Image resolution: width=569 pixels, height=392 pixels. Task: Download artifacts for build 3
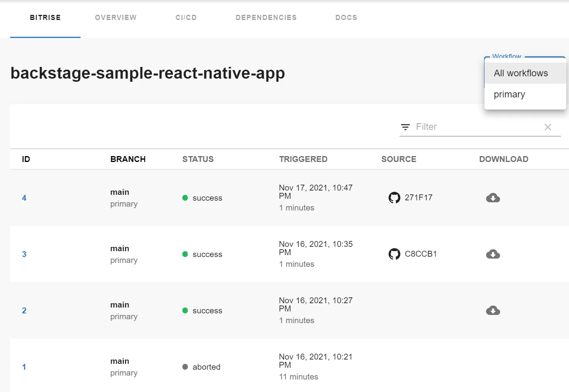tap(493, 254)
